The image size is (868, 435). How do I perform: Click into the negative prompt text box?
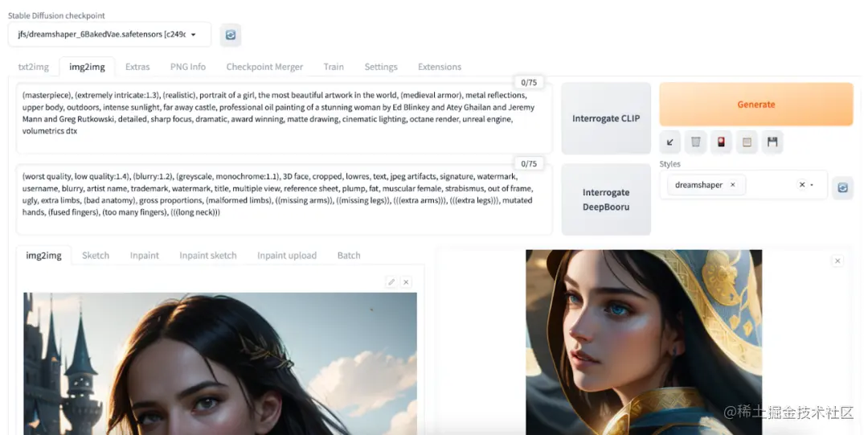284,199
